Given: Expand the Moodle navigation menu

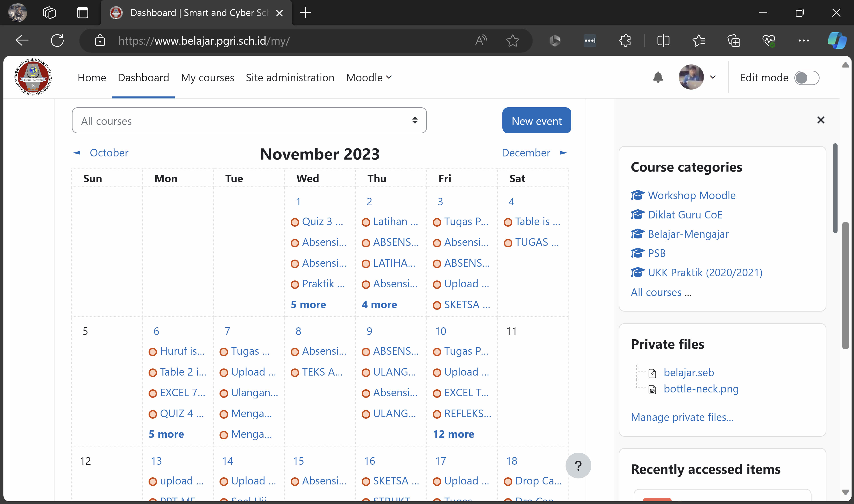Looking at the screenshot, I should [369, 77].
